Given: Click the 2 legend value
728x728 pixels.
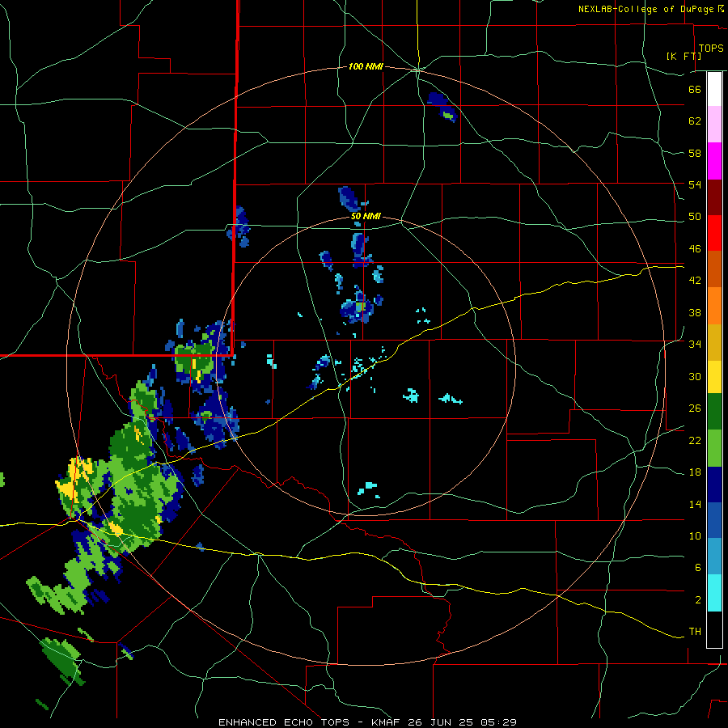Looking at the screenshot, I should click(x=698, y=600).
